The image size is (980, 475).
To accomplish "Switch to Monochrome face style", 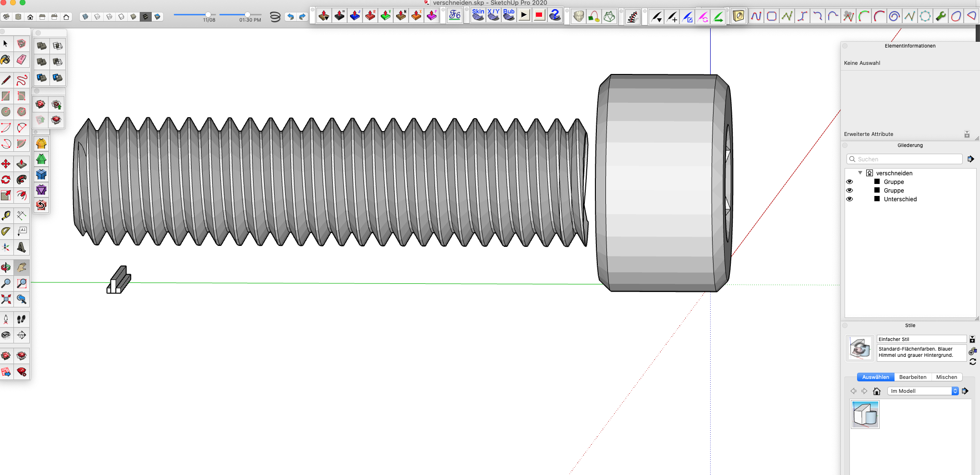I will coord(157,17).
